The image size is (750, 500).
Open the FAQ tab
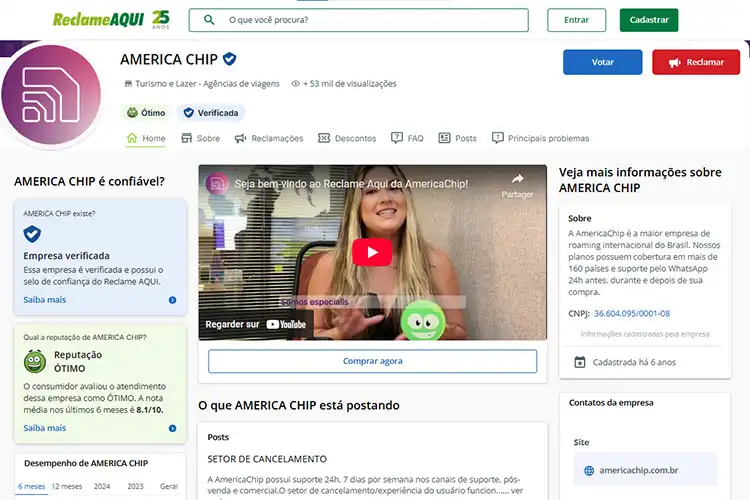(x=407, y=138)
